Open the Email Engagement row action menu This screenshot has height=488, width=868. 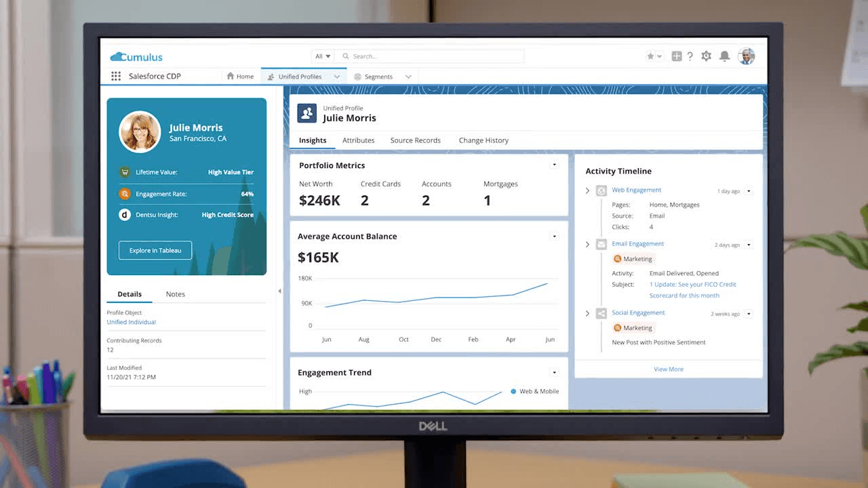tap(749, 245)
